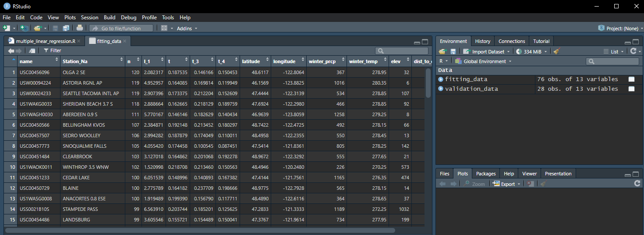Save workspace using Environment pane disk icon
Image resolution: width=644 pixels, height=235 pixels.
click(453, 51)
